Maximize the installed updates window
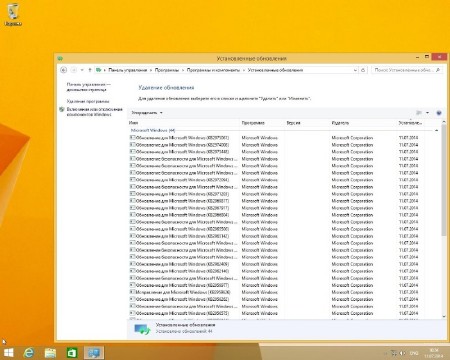450x360 pixels. tap(427, 57)
